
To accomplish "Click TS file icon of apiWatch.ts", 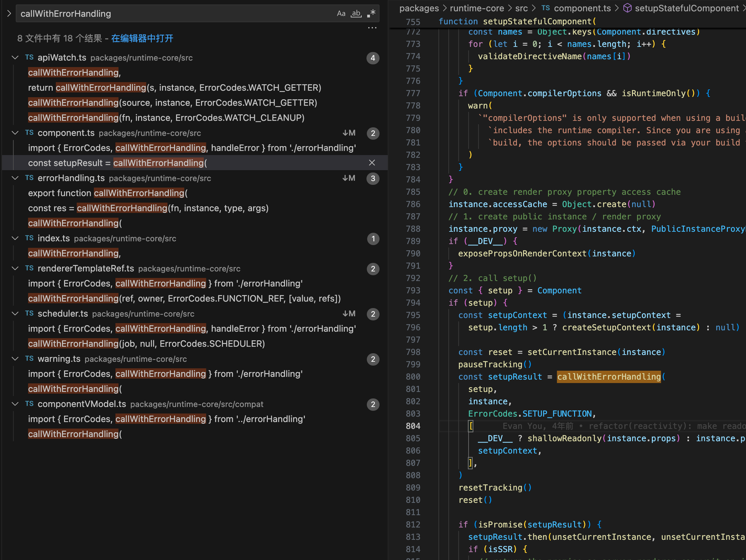I will (x=29, y=57).
